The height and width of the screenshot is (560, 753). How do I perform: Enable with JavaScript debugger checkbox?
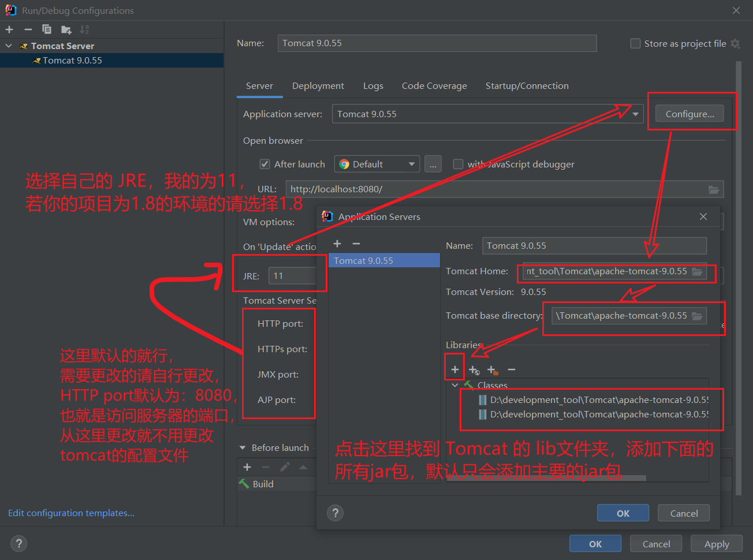click(x=458, y=164)
